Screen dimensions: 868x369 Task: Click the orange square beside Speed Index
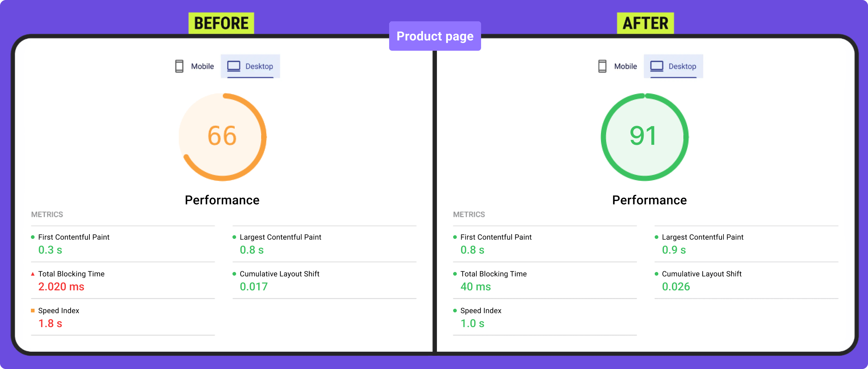point(33,311)
